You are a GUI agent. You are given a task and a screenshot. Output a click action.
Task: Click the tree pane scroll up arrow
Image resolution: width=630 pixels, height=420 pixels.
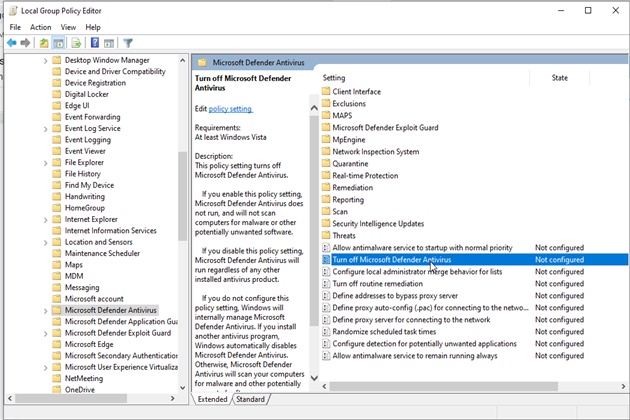182,60
